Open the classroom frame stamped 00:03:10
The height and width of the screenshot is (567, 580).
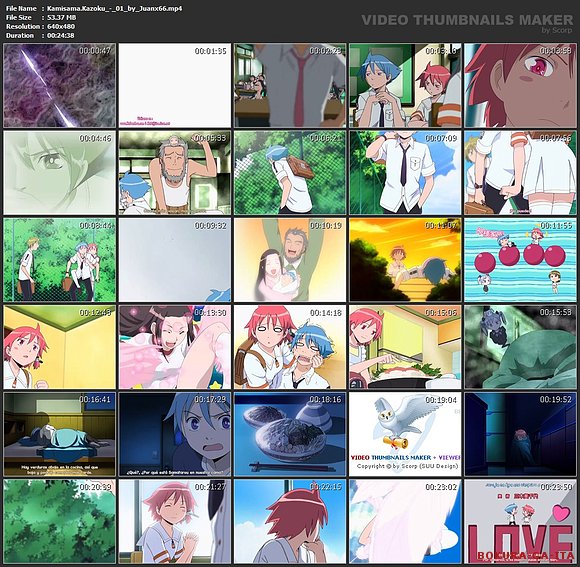coord(405,85)
